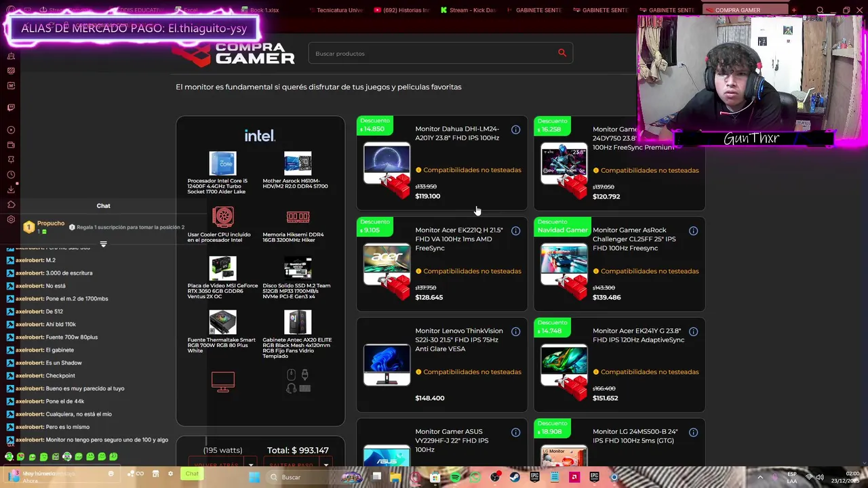Open browser sidebar settings gear
Viewport: 868px width, 488px height.
[11, 220]
